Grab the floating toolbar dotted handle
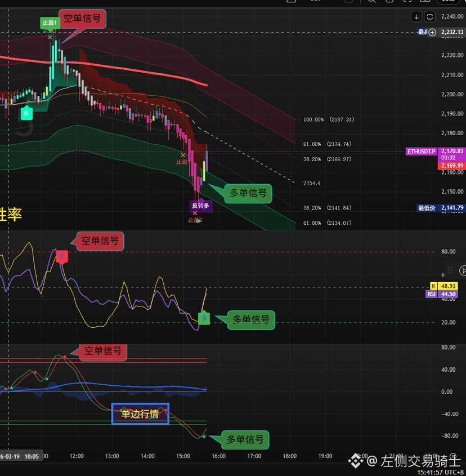The image size is (466, 476). [x=450, y=270]
